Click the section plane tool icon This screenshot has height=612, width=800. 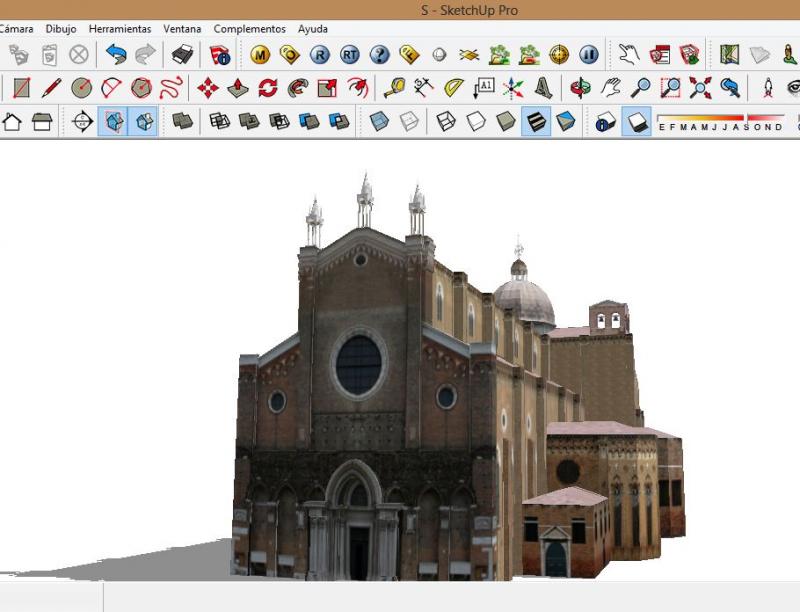point(83,121)
